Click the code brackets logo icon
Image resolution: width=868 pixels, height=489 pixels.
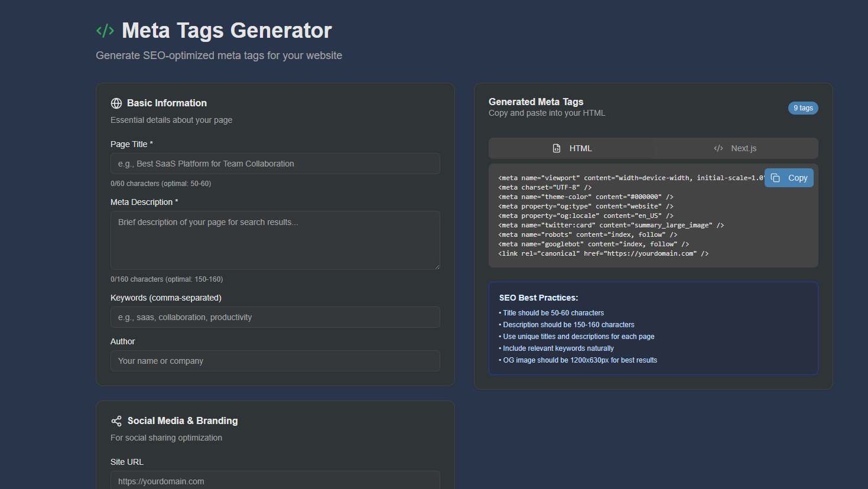pyautogui.click(x=105, y=31)
